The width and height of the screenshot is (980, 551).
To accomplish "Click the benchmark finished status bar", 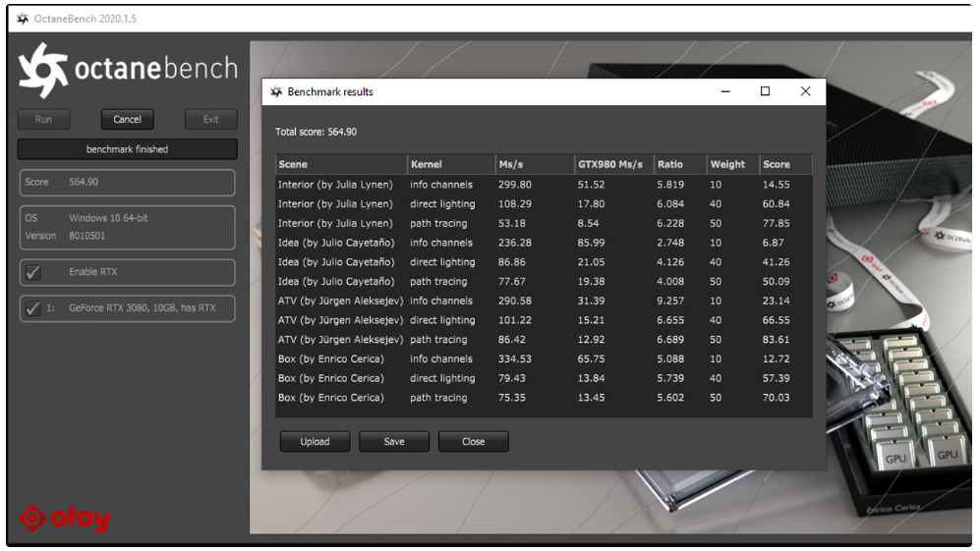I will (127, 149).
